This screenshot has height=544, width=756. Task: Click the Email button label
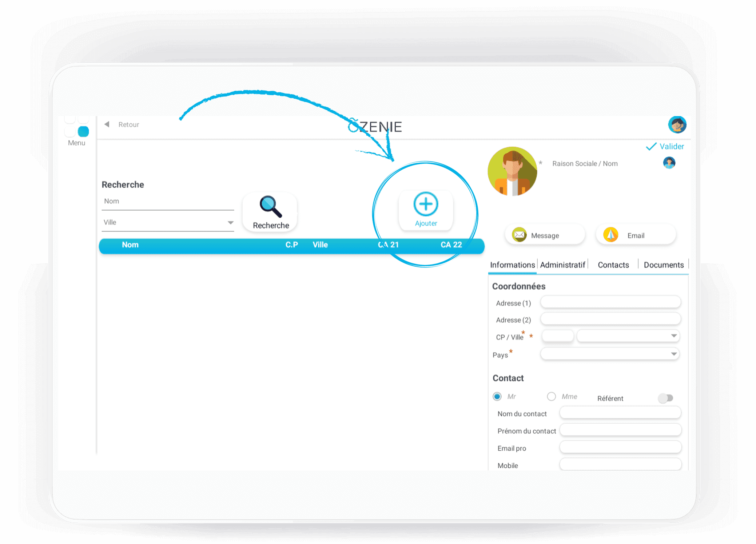(636, 235)
